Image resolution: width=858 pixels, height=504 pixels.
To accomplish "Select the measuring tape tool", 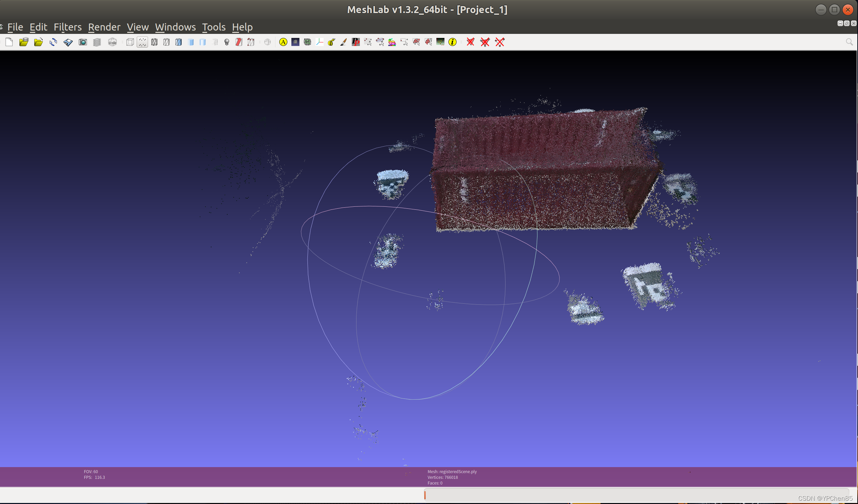I will [x=331, y=42].
